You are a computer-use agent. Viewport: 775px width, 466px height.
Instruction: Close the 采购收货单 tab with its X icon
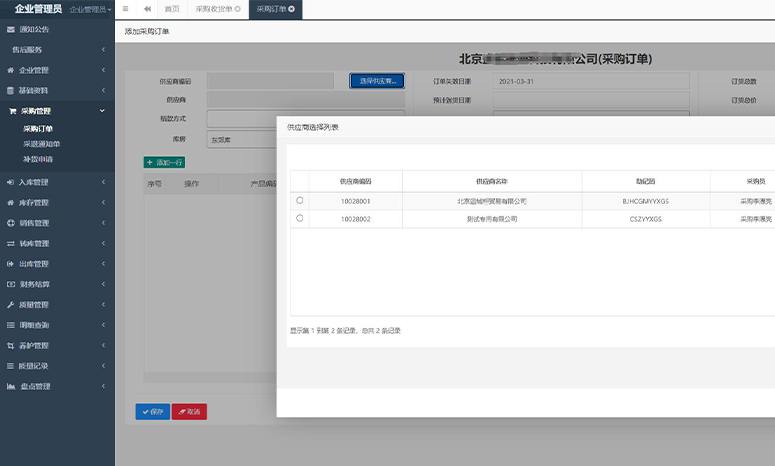pyautogui.click(x=237, y=9)
